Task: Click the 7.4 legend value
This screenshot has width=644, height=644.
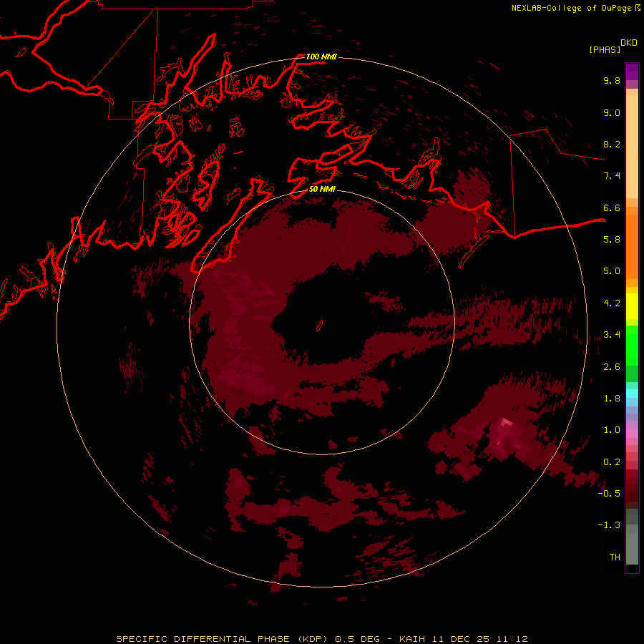Action: point(612,176)
